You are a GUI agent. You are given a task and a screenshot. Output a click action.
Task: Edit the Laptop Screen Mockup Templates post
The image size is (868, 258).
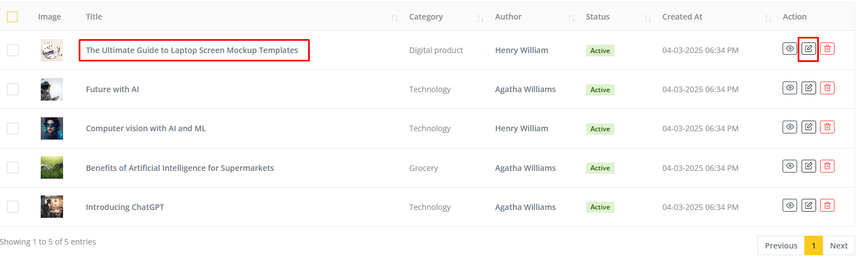point(808,49)
